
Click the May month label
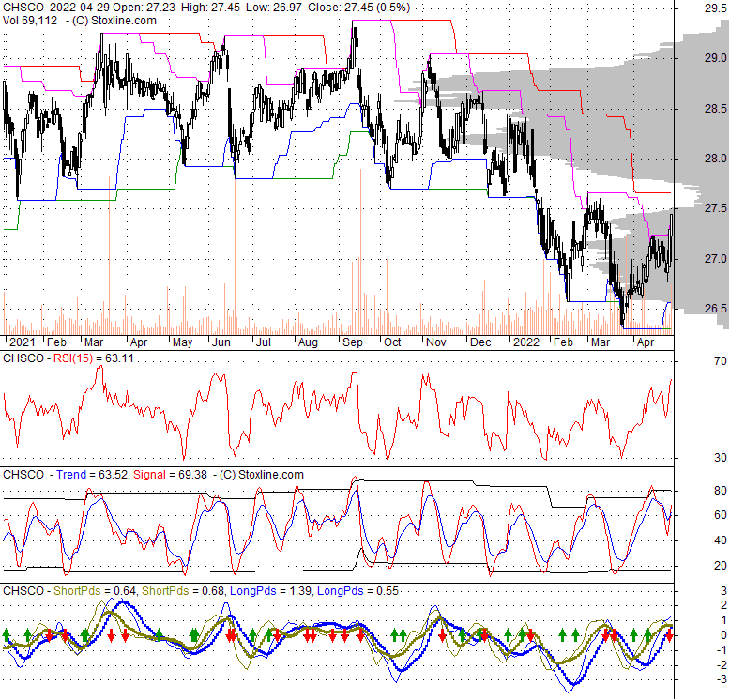click(x=182, y=342)
